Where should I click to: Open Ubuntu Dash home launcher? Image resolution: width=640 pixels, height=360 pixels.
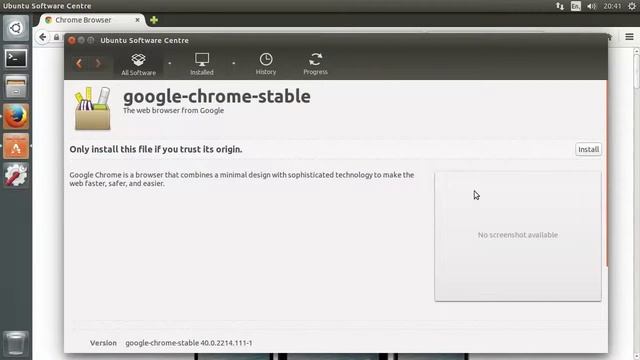pyautogui.click(x=16, y=28)
